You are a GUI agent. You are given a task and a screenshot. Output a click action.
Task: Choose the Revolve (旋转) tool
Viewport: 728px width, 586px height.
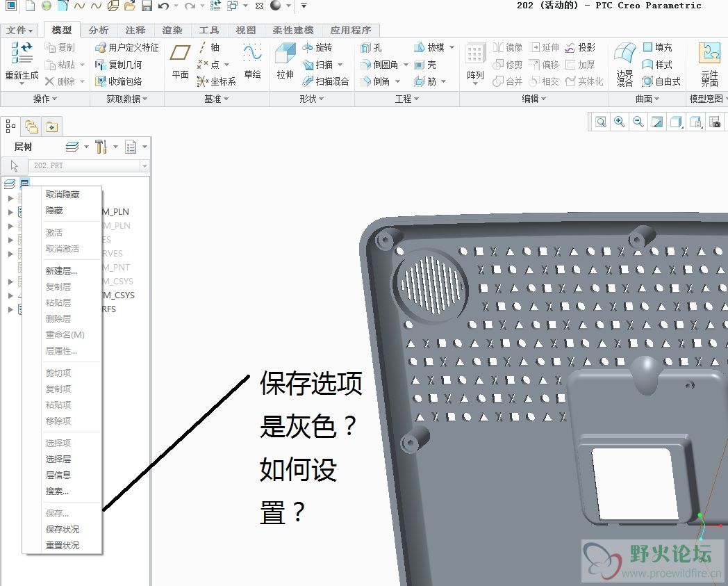tap(317, 47)
